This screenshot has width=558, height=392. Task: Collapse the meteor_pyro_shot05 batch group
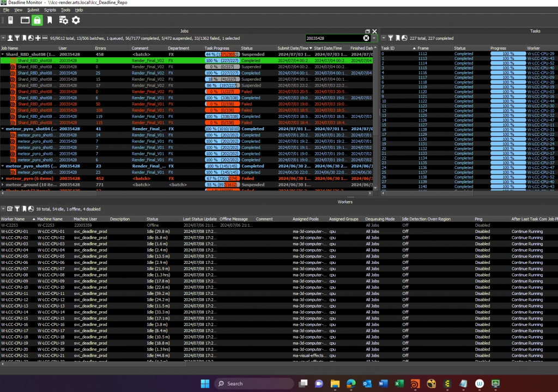[3, 166]
